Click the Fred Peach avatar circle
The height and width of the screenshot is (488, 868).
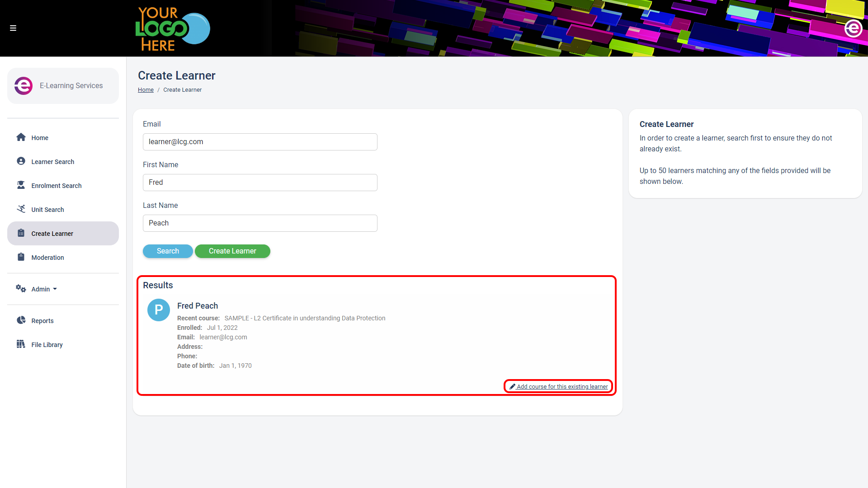159,310
